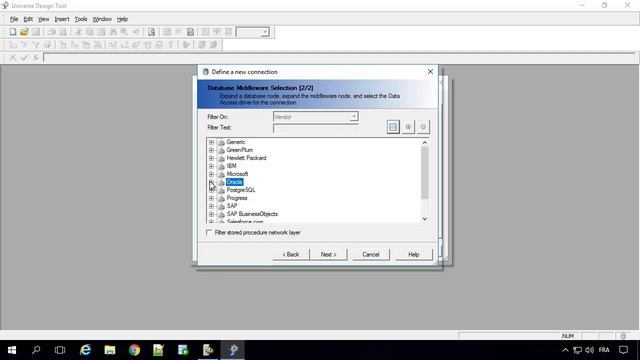The width and height of the screenshot is (640, 360).
Task: Click the Save disk toolbar icon
Action: pyautogui.click(x=36, y=32)
